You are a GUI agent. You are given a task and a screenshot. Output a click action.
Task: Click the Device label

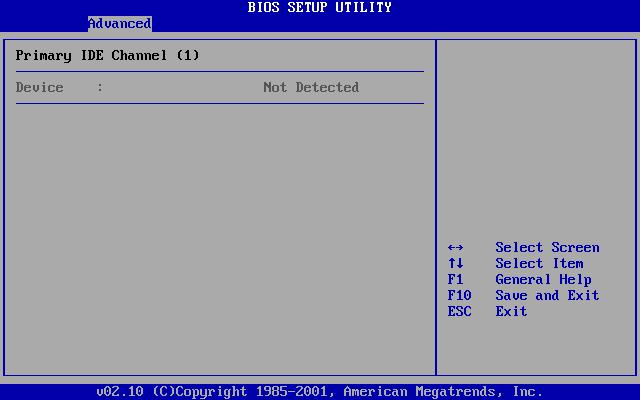point(40,87)
